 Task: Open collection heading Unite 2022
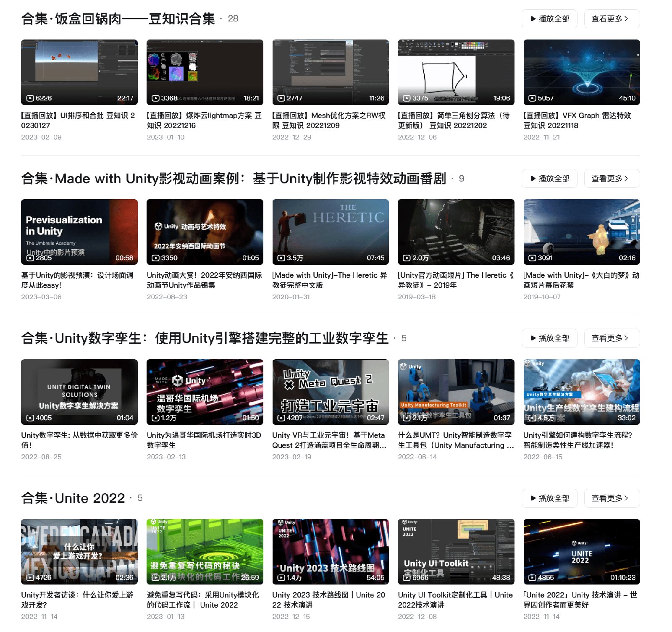tap(73, 498)
